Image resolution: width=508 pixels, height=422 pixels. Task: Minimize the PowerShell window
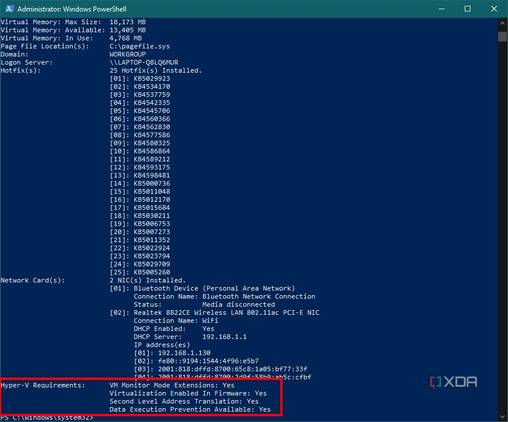coord(442,9)
